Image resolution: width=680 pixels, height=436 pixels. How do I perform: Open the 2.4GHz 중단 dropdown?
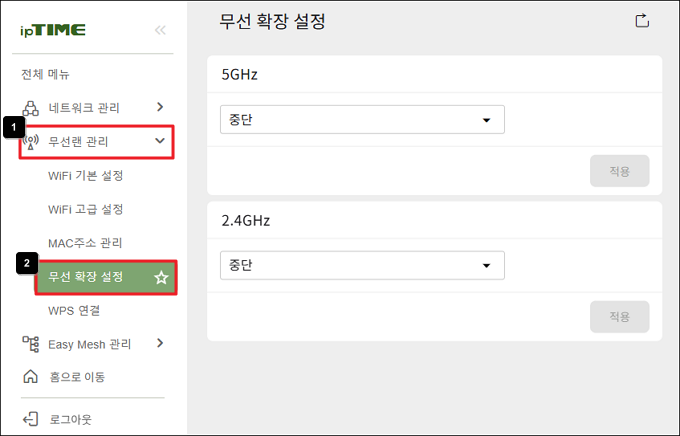click(362, 265)
